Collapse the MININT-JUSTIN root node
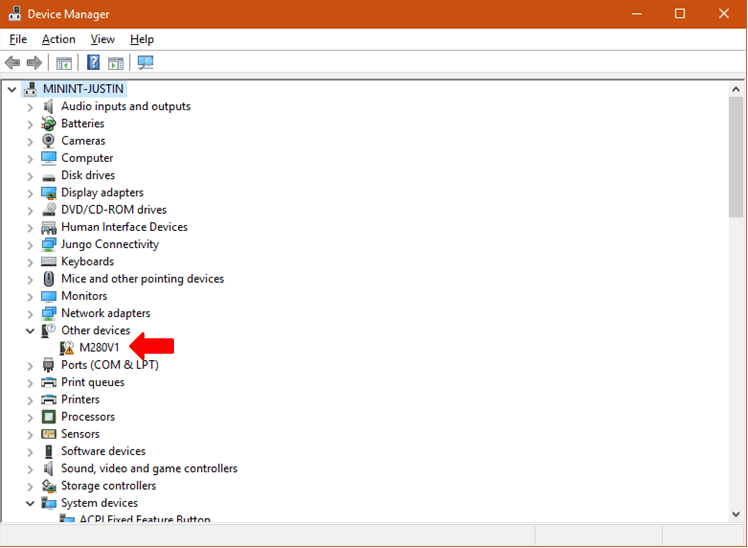This screenshot has width=748, height=548. click(12, 89)
